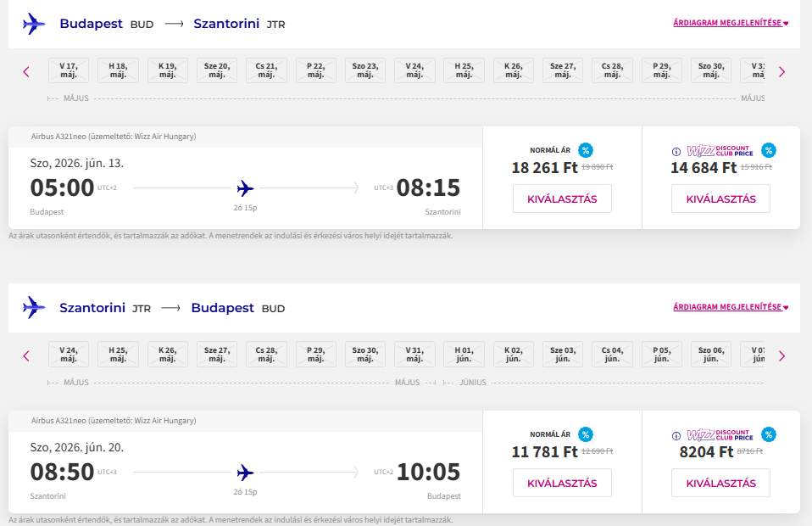Image resolution: width=812 pixels, height=526 pixels.
Task: Click the discount percent badge on outbound normal price
Action: tap(586, 150)
